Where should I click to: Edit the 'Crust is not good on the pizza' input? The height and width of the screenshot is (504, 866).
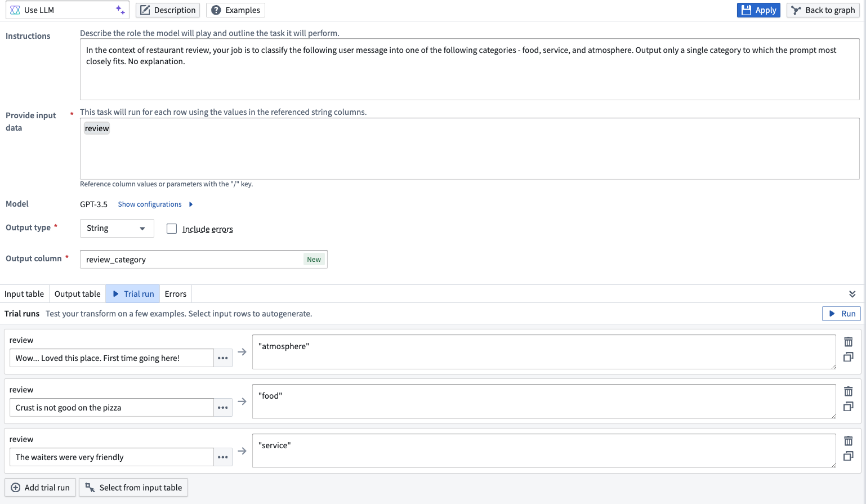111,408
